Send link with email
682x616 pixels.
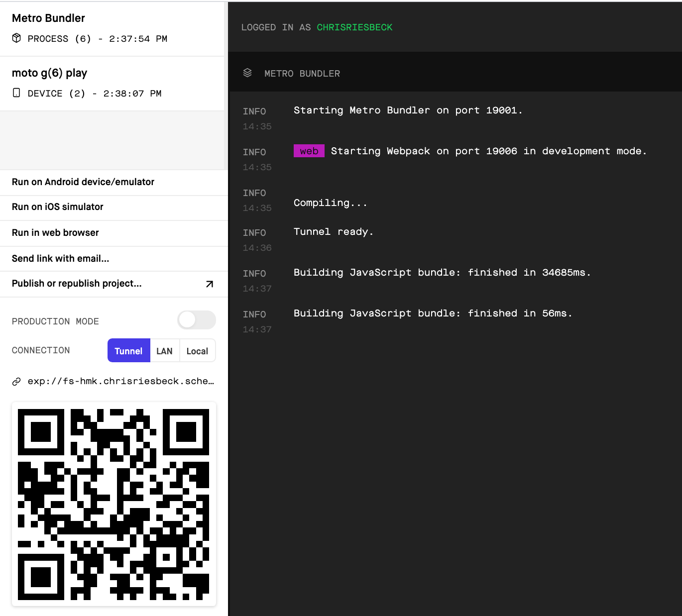point(114,259)
